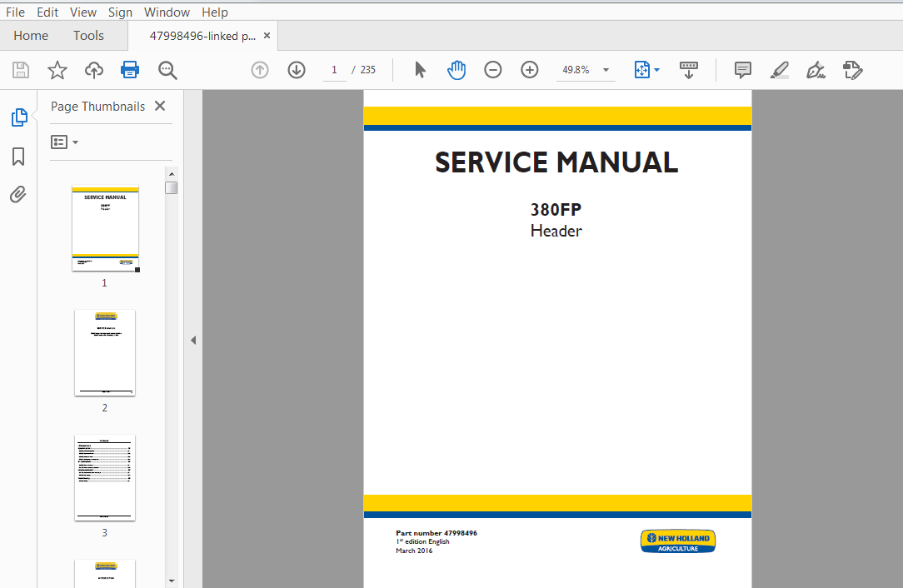Open the thumbnail options dropdown menu
The height and width of the screenshot is (588, 903).
point(64,142)
